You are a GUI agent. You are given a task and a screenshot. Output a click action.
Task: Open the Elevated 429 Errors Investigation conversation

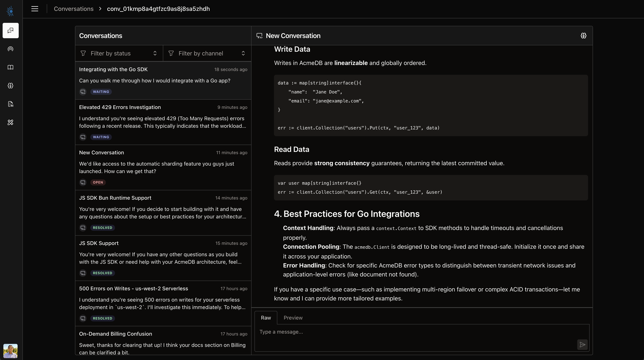(x=162, y=122)
